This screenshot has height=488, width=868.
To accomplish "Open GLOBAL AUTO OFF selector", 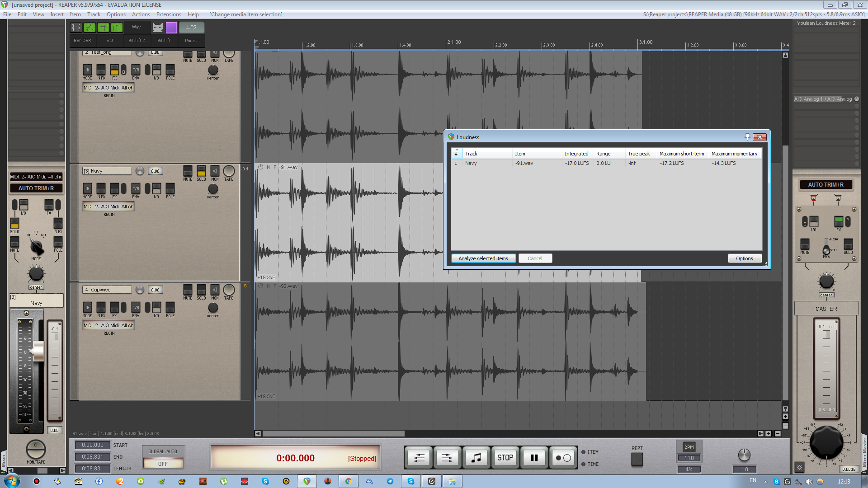I will coord(163,464).
